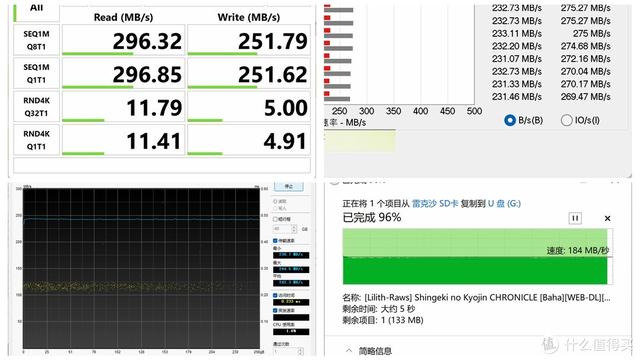Image resolution: width=640 pixels, height=360 pixels.
Task: Select the 274.68 MB/s value
Action: (586, 46)
